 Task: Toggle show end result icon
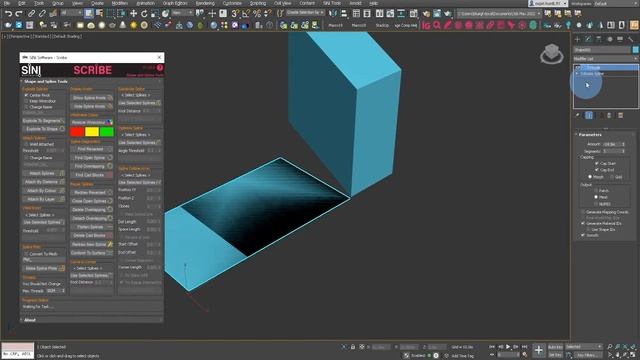[589, 116]
